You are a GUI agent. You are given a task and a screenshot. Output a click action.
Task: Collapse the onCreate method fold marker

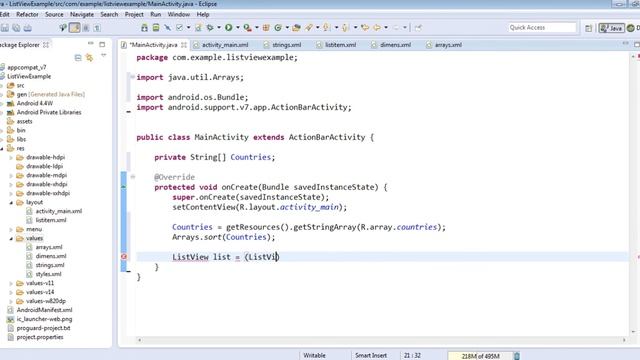point(133,177)
